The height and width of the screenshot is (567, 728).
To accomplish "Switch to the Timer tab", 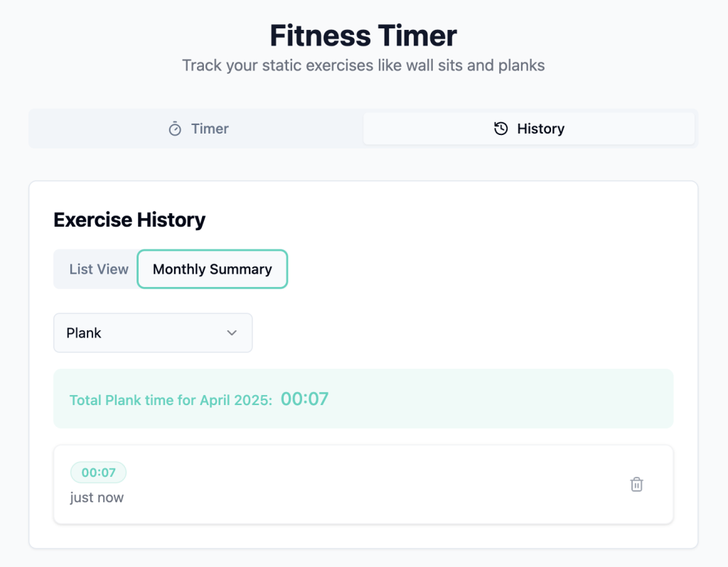I will point(198,129).
